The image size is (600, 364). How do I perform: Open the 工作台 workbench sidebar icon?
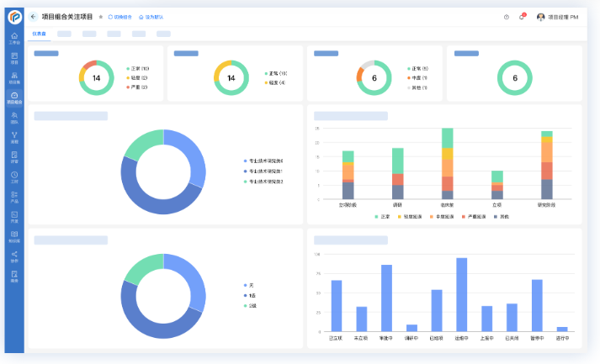[14, 38]
